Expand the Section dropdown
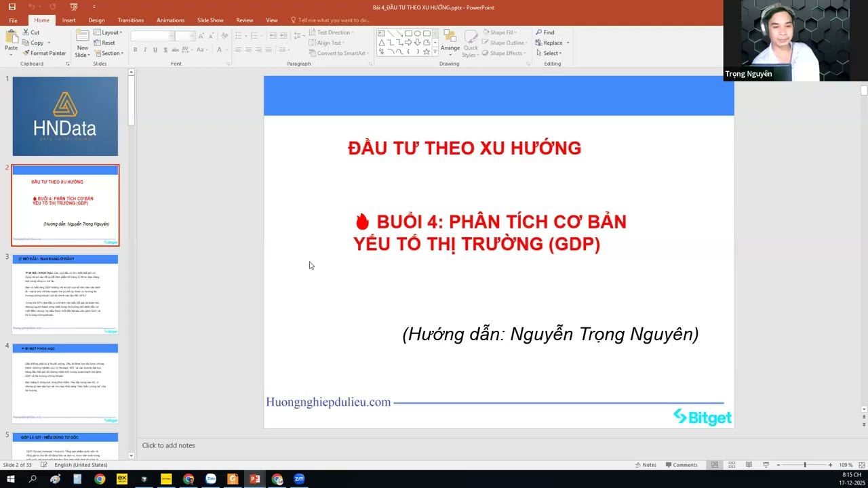 pyautogui.click(x=108, y=53)
